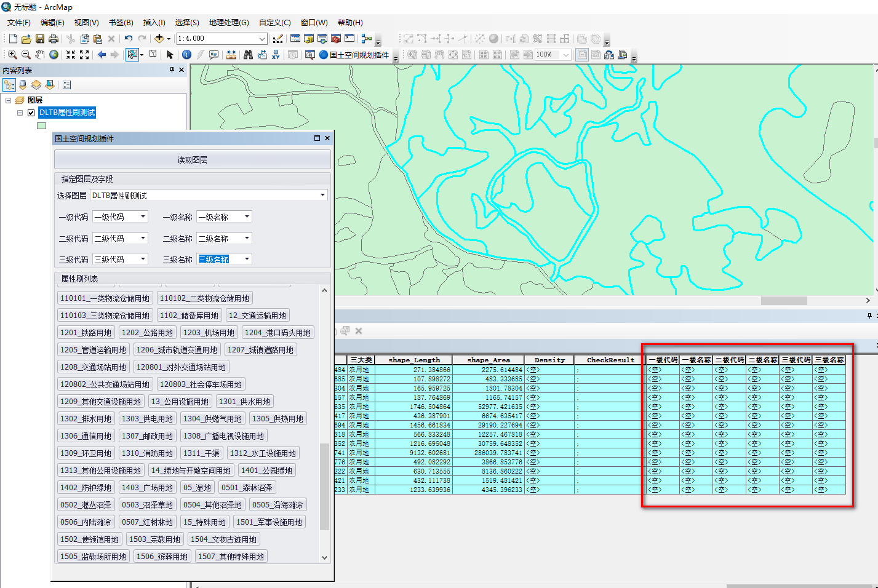The width and height of the screenshot is (878, 588).
Task: Open the Find binoculars tool
Action: point(248,55)
